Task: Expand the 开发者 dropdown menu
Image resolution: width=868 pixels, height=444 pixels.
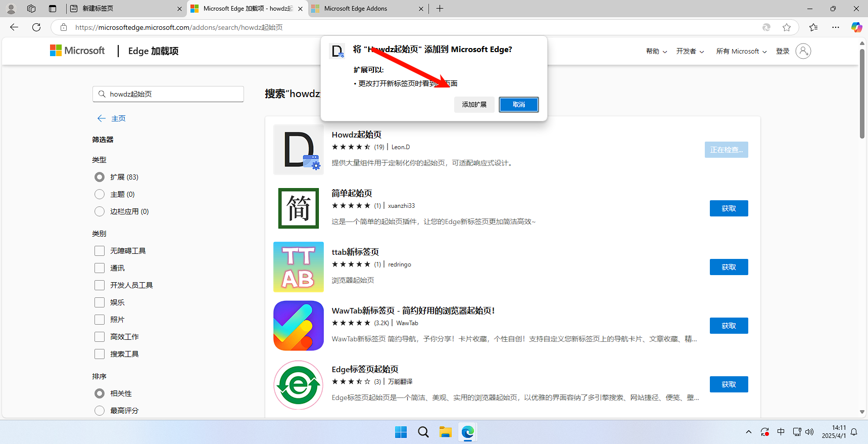Action: [x=690, y=51]
